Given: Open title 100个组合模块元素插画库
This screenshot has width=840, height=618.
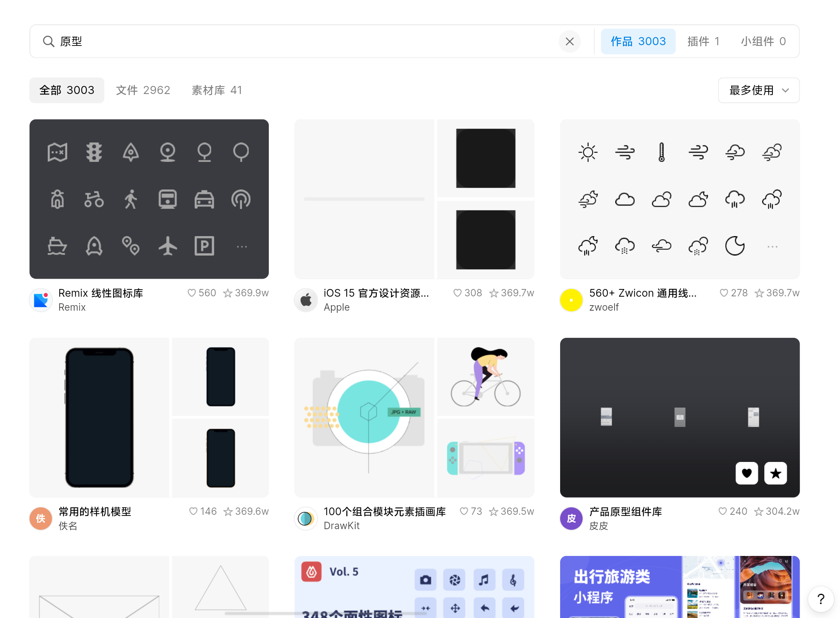Looking at the screenshot, I should tap(385, 512).
